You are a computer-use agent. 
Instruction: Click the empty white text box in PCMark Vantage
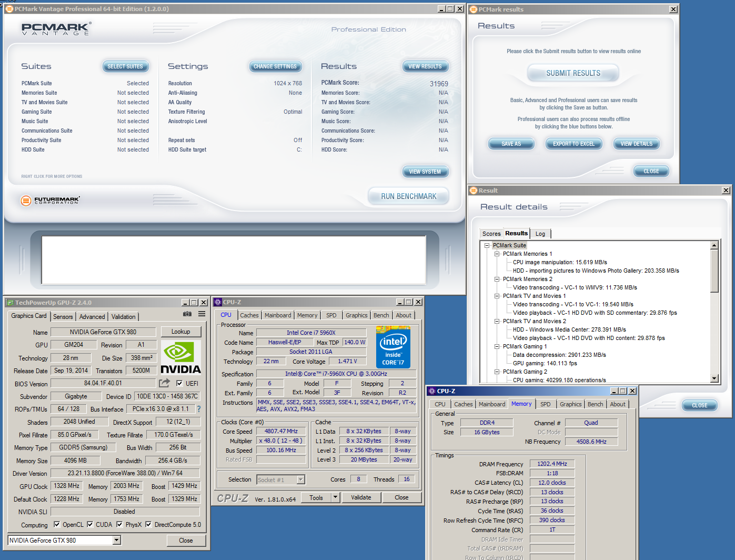coord(234,259)
